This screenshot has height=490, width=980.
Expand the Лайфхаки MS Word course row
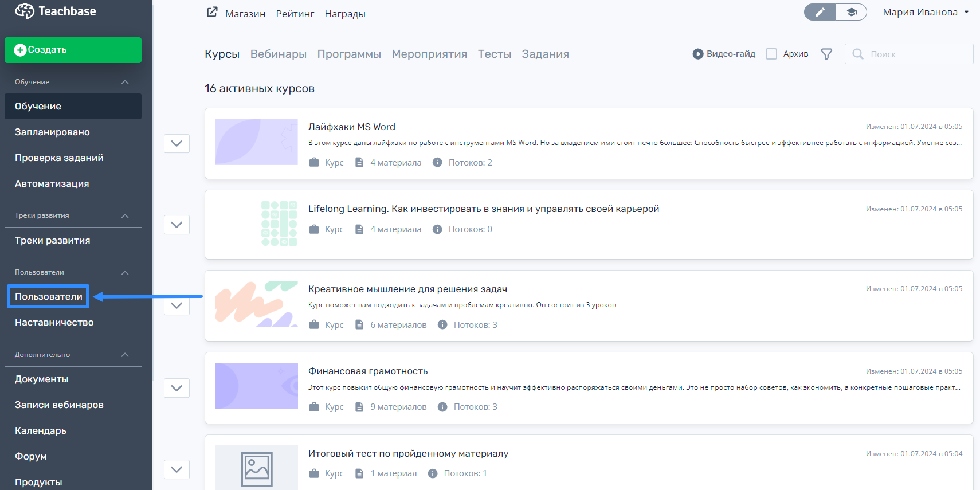point(177,143)
